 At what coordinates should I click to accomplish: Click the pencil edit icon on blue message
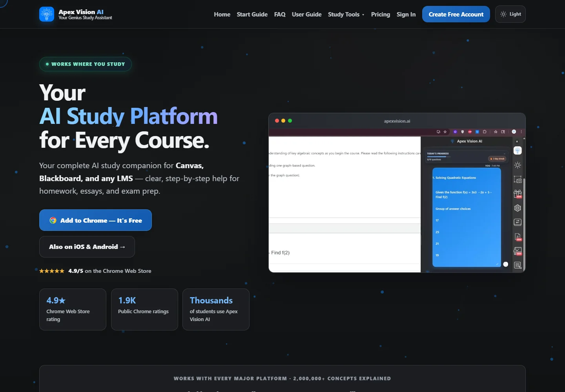click(497, 264)
